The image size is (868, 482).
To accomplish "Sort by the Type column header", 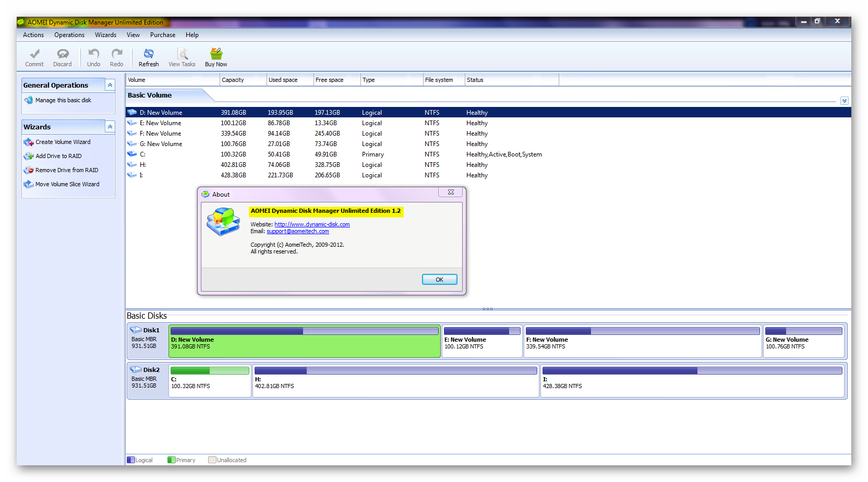I will point(392,80).
